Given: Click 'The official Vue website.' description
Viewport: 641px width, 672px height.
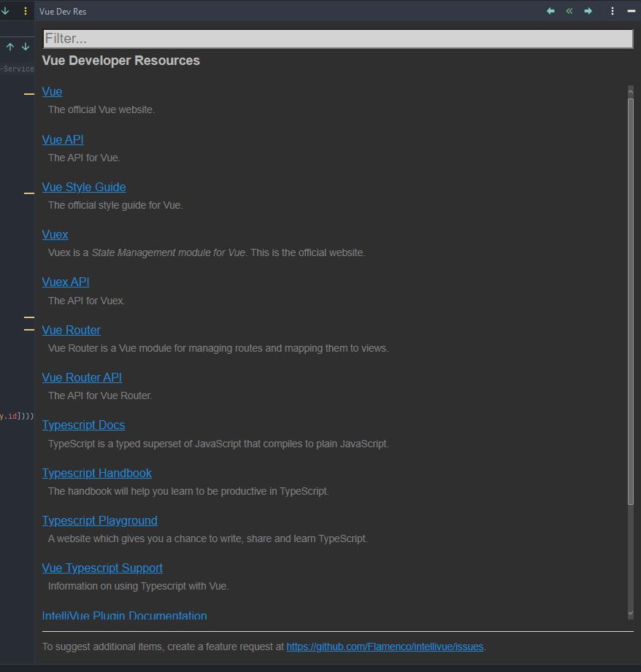Looking at the screenshot, I should click(101, 109).
